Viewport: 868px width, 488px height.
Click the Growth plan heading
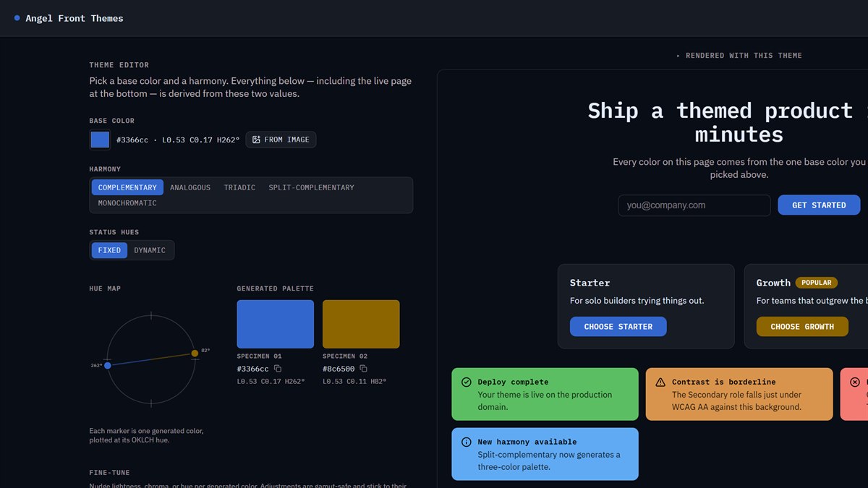click(x=773, y=283)
